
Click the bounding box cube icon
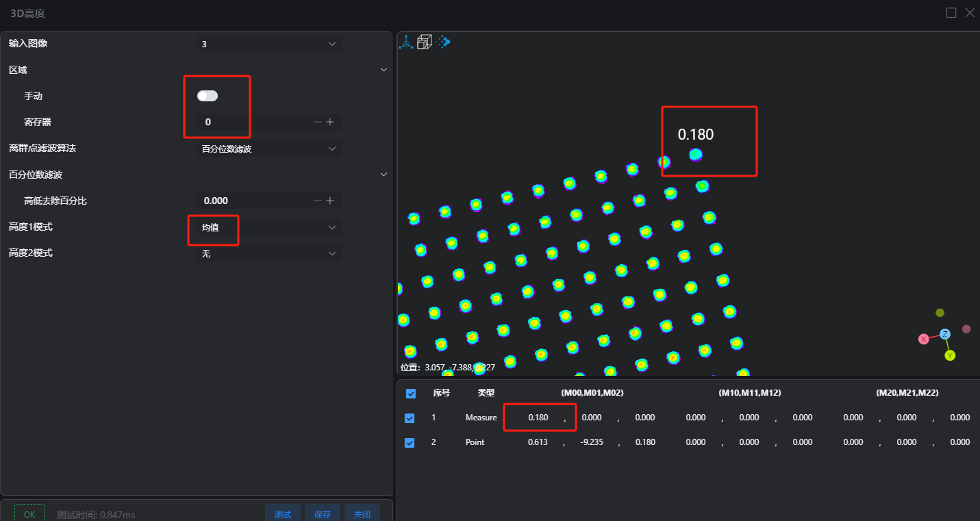tap(425, 42)
